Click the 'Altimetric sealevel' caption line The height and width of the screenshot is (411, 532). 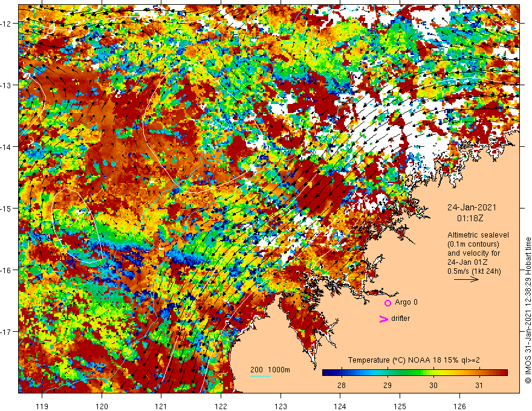point(478,235)
